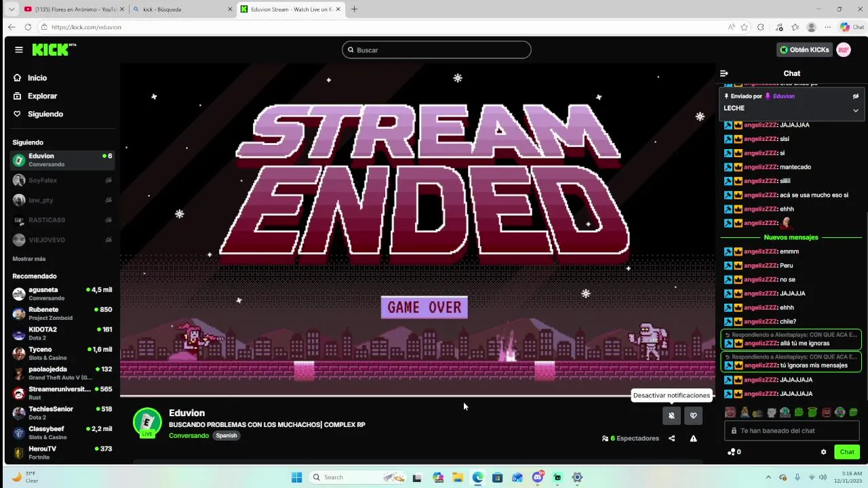Click Eduvion's live avatar below the video
Viewport: 868px width, 488px height.
(147, 422)
